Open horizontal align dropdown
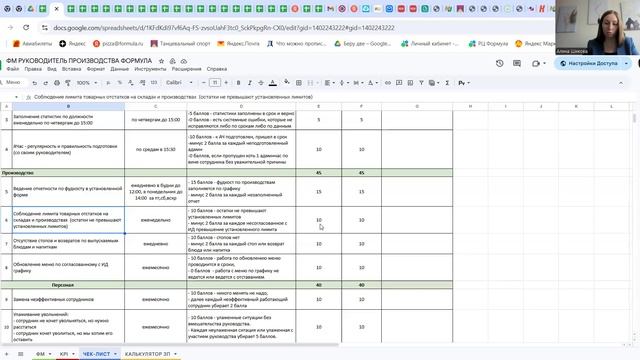Screen dimensions: 640x360 click(329, 83)
